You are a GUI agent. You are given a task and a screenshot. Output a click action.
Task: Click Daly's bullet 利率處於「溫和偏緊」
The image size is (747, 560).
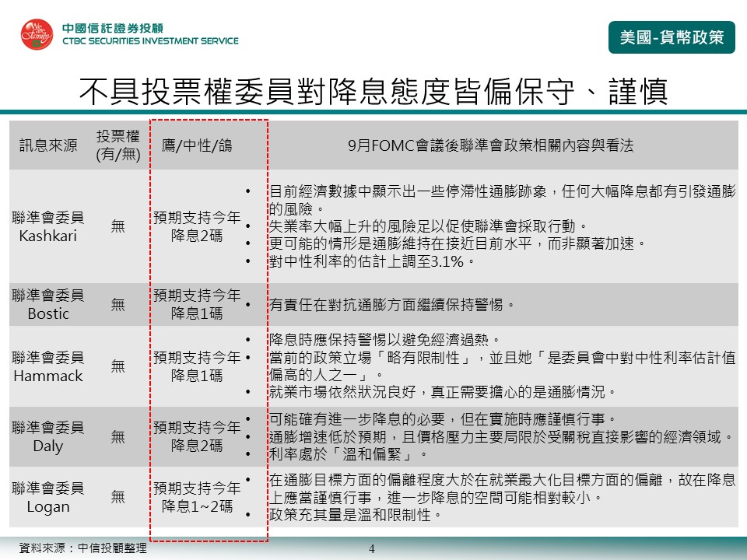point(348,454)
